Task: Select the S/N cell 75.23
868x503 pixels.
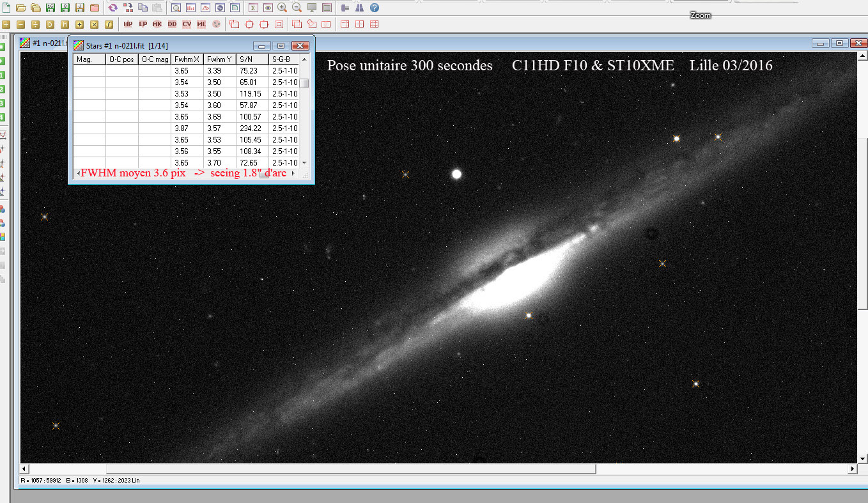Action: point(252,71)
